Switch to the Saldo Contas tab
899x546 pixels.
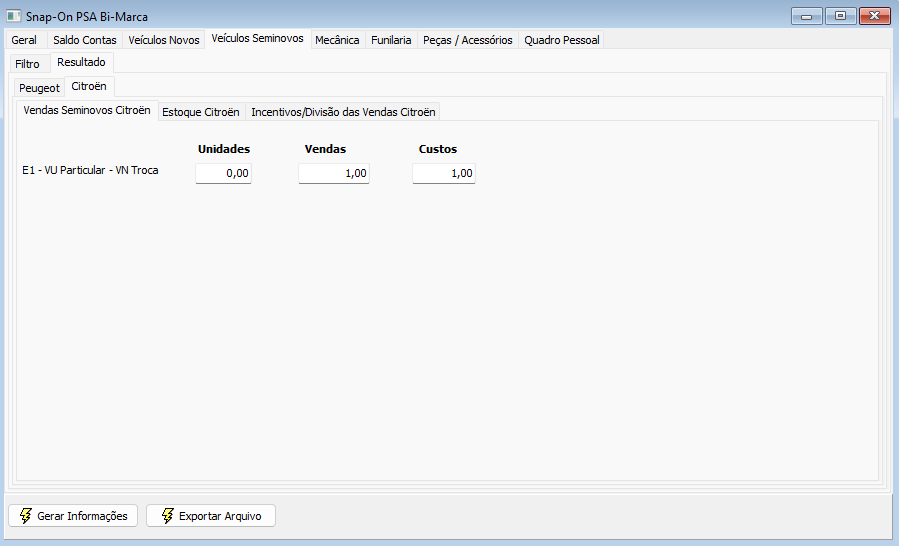85,40
